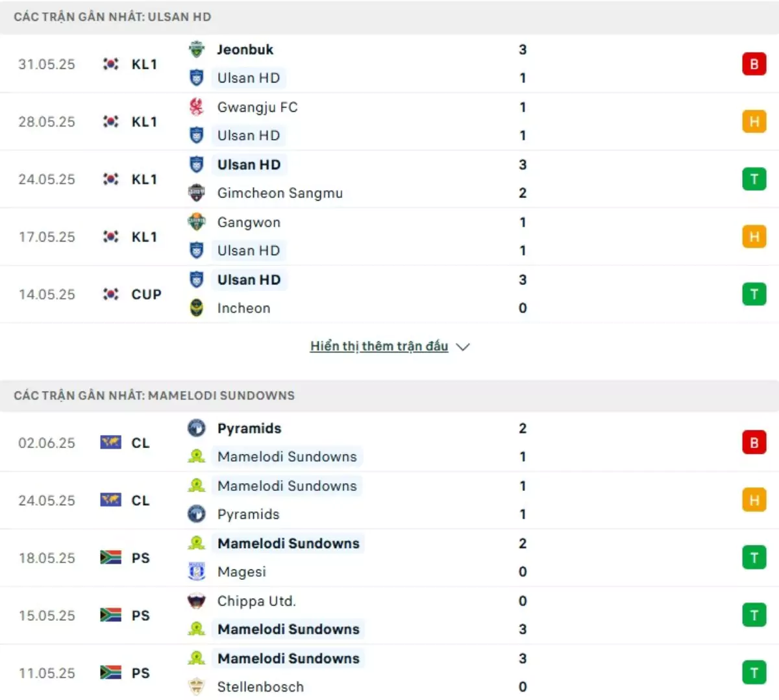Select the team name Chippa Utd.

click(x=256, y=601)
